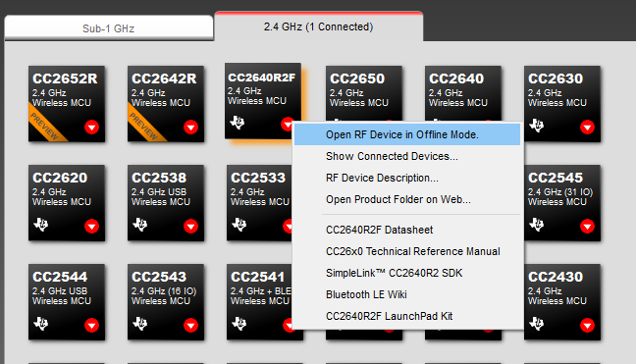Select the CC2650 device tile

364,93
